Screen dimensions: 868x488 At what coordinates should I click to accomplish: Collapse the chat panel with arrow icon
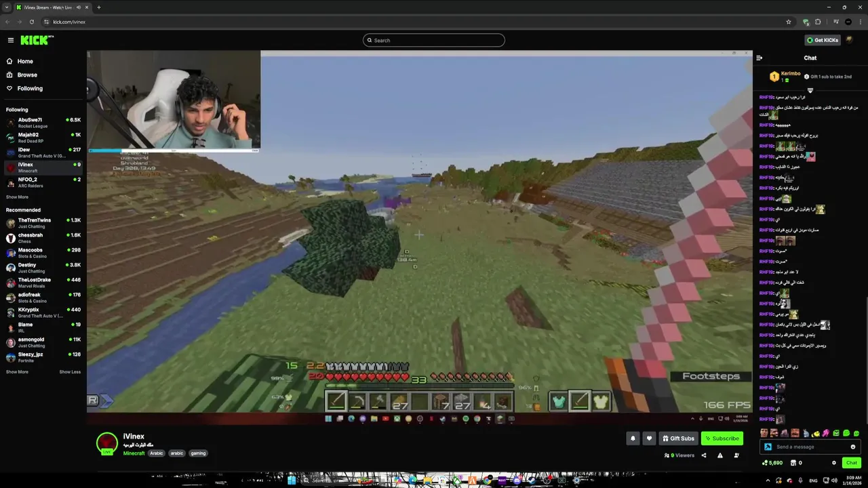[759, 58]
